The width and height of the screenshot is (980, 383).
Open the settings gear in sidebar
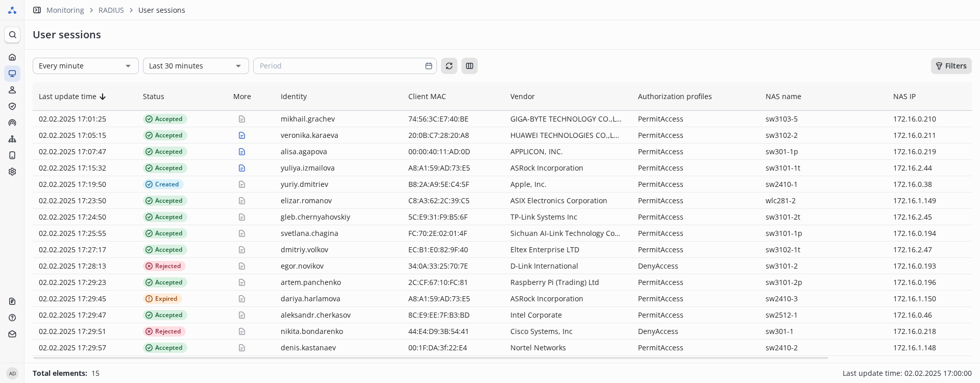point(12,172)
